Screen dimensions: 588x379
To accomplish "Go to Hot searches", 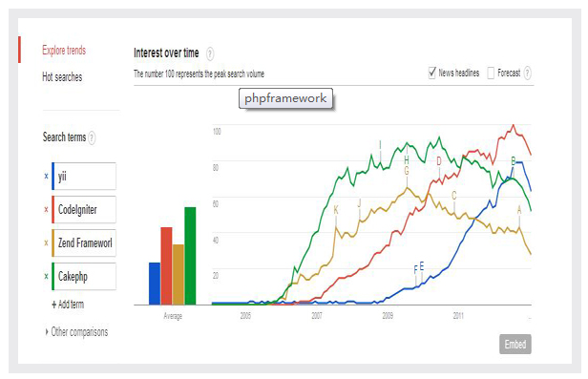I will [62, 76].
